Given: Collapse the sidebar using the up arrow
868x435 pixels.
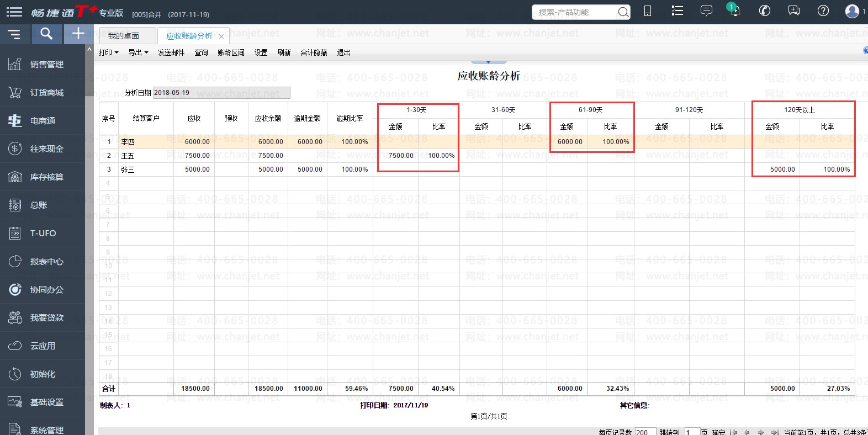Looking at the screenshot, I should point(89,50).
